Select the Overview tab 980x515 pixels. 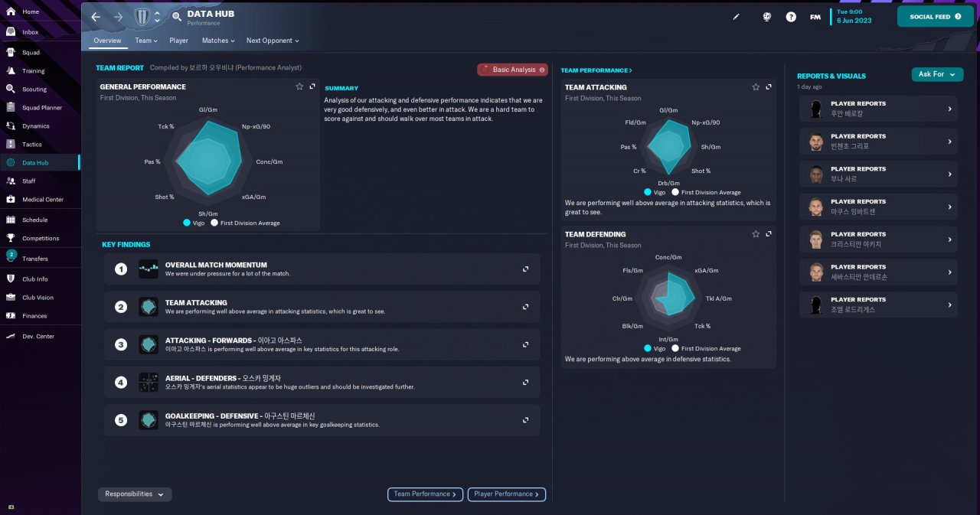pyautogui.click(x=107, y=41)
